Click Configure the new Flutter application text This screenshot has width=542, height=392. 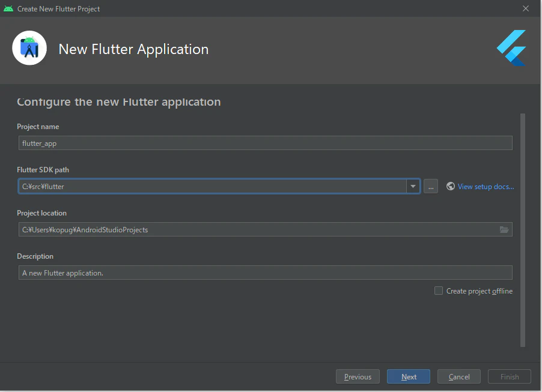(x=119, y=102)
